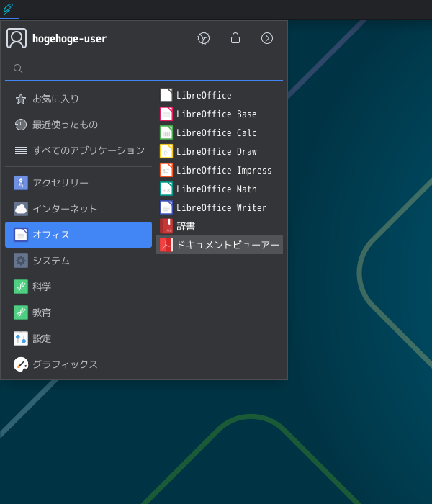
Task: Click the lock screen padlock icon
Action: 235,38
